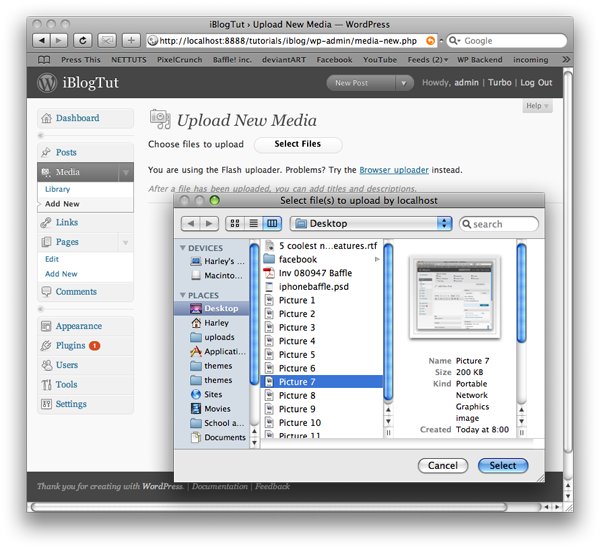Switch the file dialog to column view
The image size is (600, 549).
[x=272, y=223]
